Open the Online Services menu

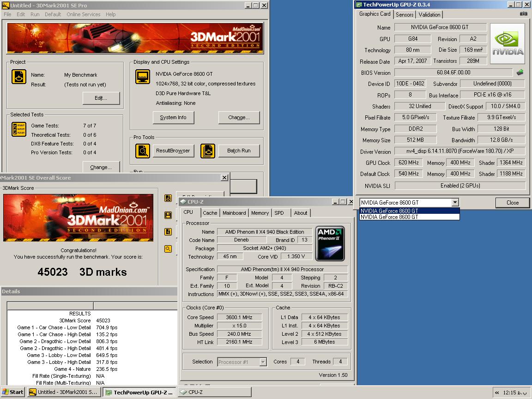click(x=84, y=14)
